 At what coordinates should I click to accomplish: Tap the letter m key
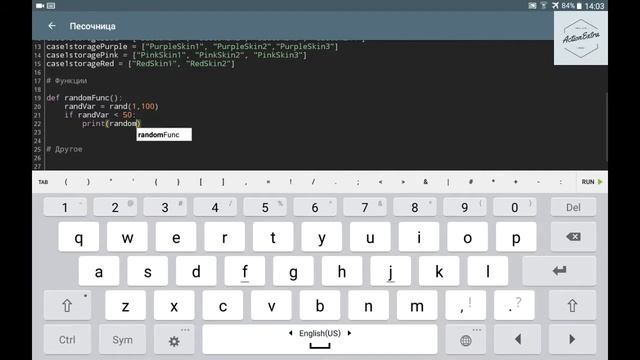click(417, 305)
